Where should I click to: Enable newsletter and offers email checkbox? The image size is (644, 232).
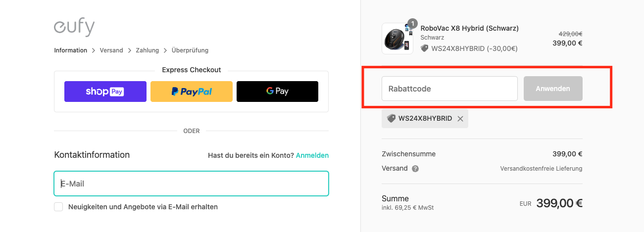(x=58, y=207)
